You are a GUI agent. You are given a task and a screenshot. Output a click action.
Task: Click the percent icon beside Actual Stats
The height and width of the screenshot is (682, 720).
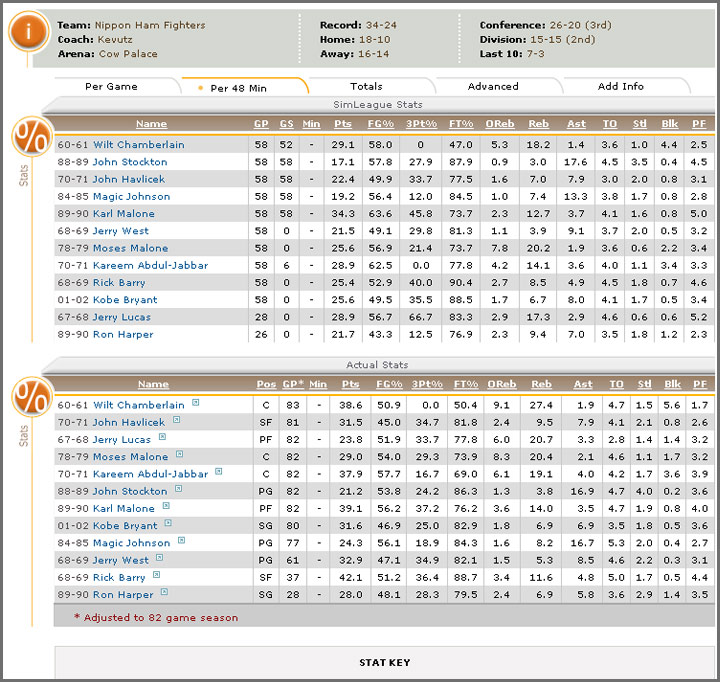pos(30,400)
